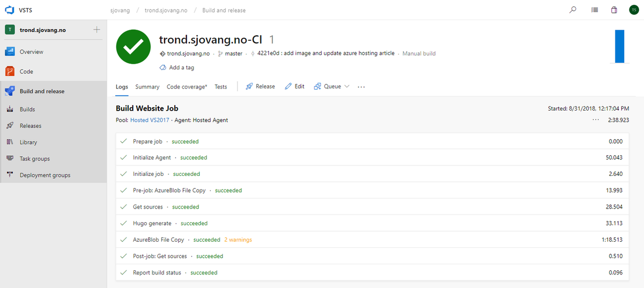Open the search magnifier icon
644x288 pixels.
[x=573, y=10]
